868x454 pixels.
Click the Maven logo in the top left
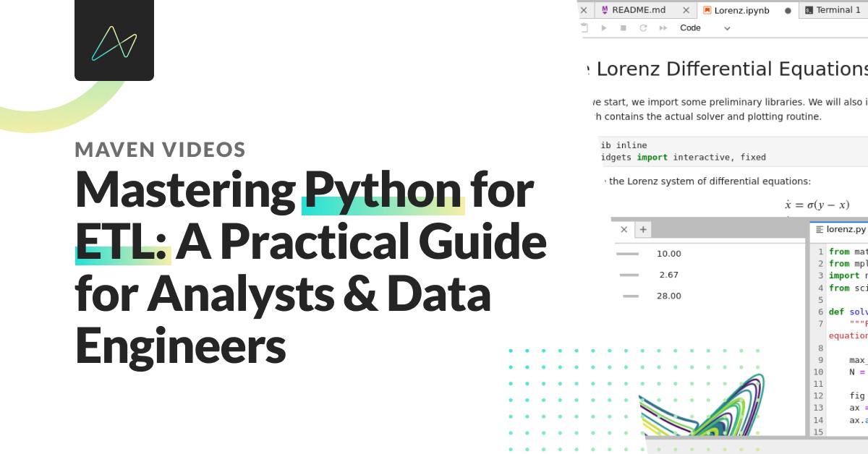point(114,40)
